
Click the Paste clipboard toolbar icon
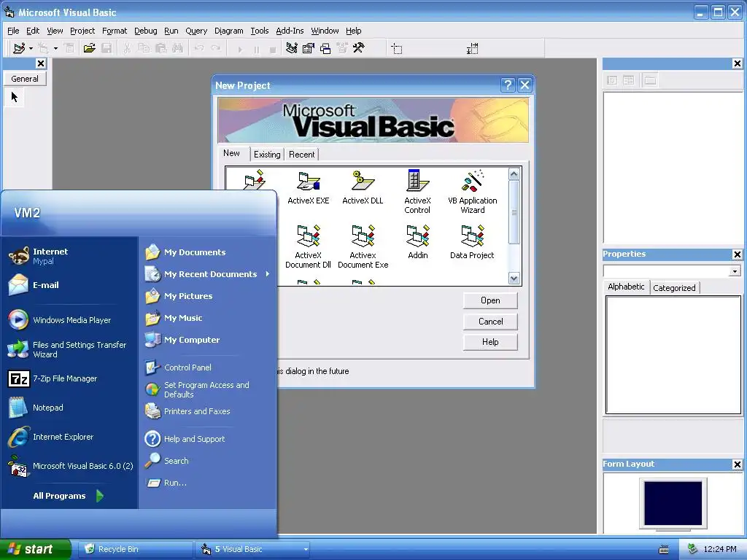click(161, 48)
